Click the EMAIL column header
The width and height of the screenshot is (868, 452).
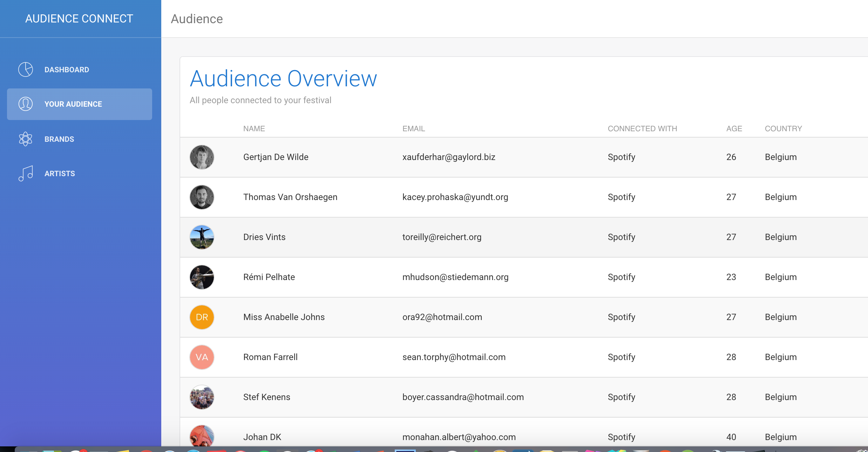click(414, 128)
